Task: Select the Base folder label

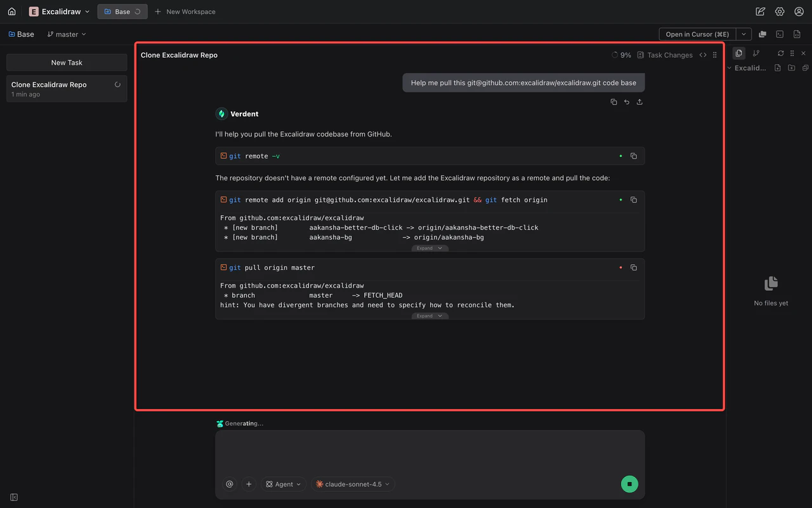Action: point(22,34)
